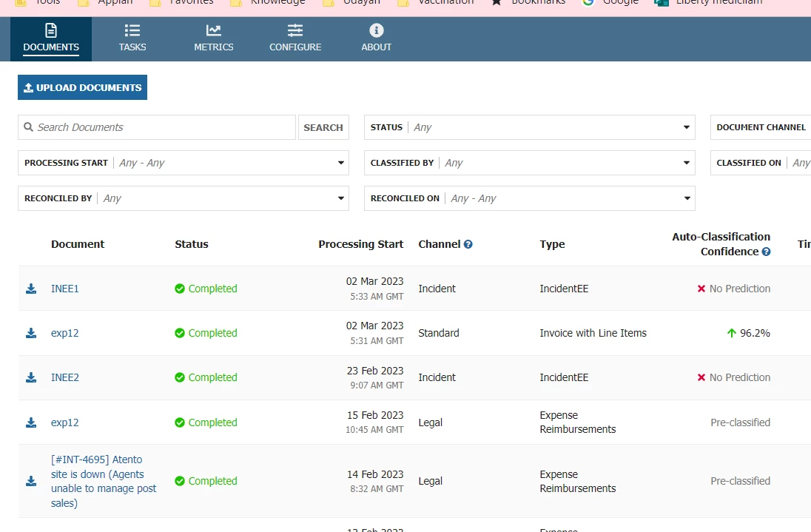Download the INT-4695 Atento document
This screenshot has height=532, width=811.
click(x=31, y=481)
